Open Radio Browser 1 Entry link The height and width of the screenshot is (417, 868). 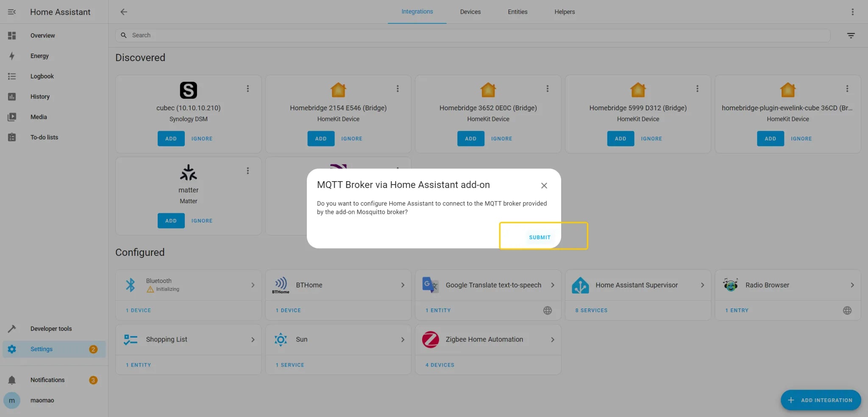tap(737, 311)
